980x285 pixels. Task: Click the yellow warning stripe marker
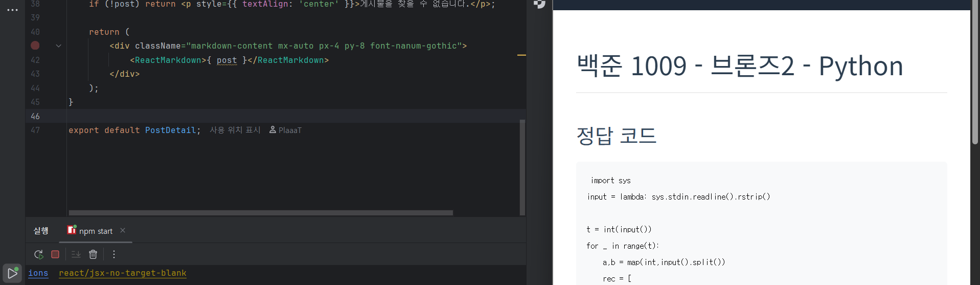(521, 55)
